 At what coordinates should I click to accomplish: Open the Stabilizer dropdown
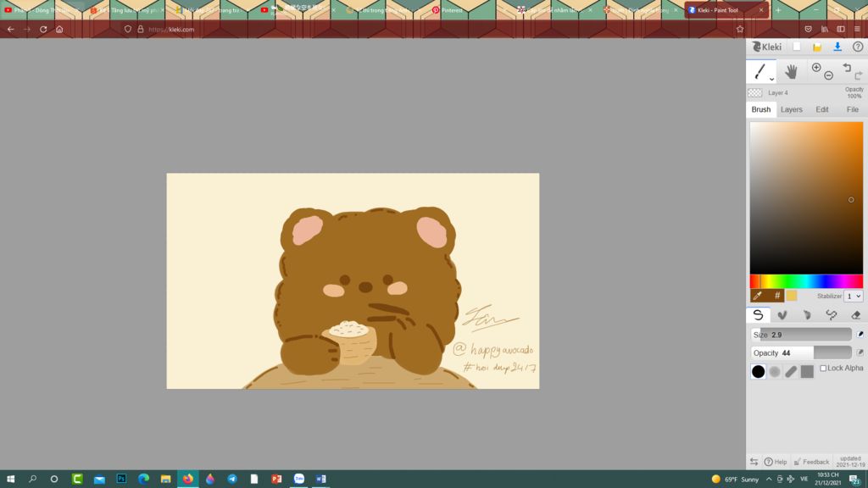[853, 296]
